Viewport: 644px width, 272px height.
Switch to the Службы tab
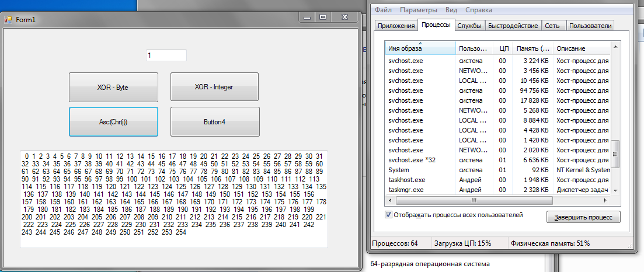pos(469,26)
